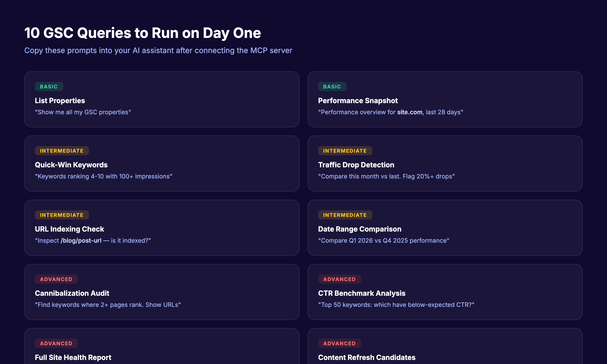Screen dimensions: 607x364
Task: Click ADVANCED badge on Cannibalization Audit
Action: [56, 279]
